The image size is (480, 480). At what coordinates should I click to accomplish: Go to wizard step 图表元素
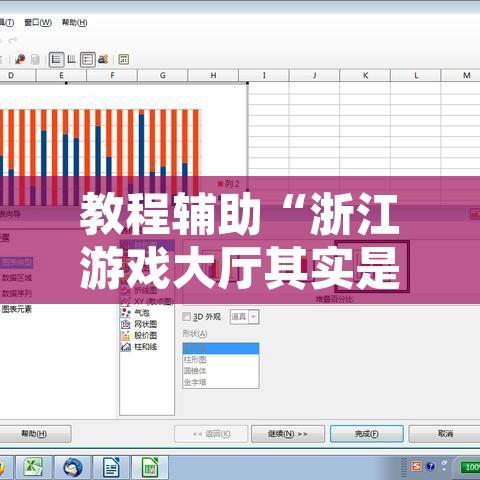coord(17,309)
